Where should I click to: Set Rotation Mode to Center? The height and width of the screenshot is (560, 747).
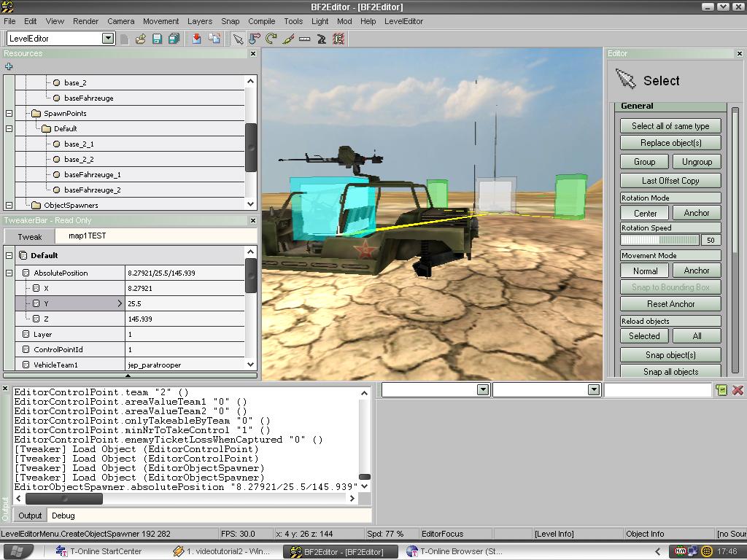[645, 214]
